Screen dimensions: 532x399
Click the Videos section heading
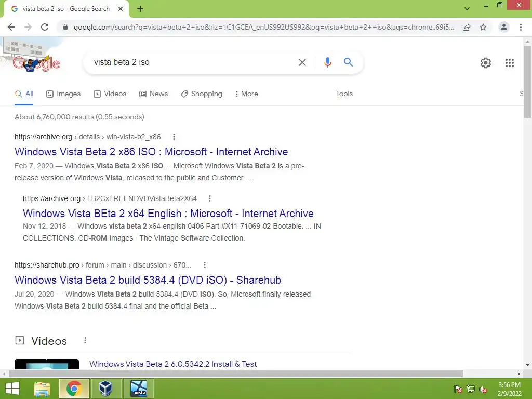[x=49, y=341]
